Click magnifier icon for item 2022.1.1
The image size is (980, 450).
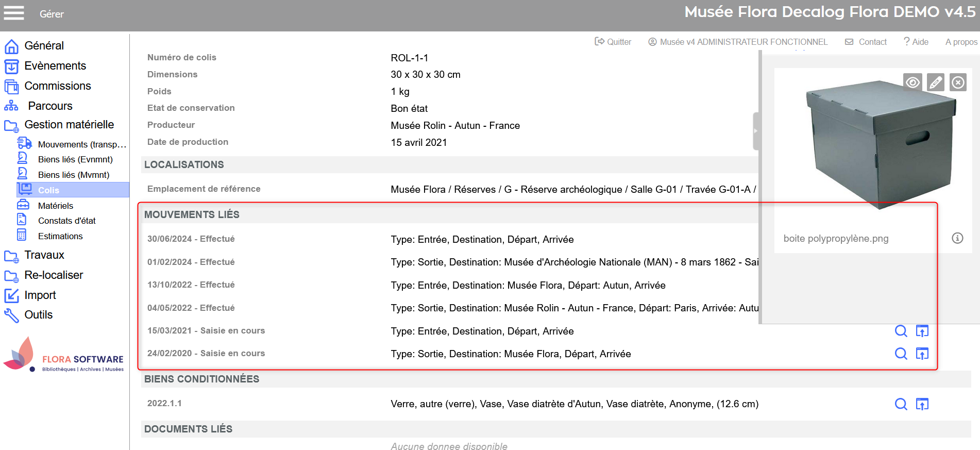pos(901,404)
